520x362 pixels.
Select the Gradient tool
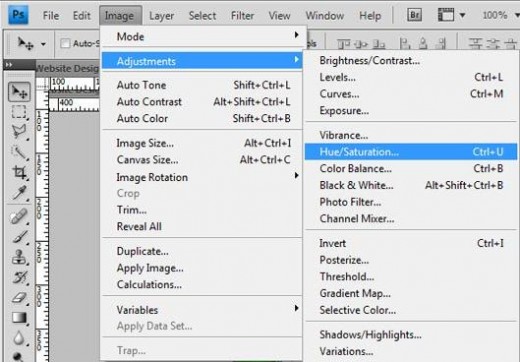pos(19,318)
